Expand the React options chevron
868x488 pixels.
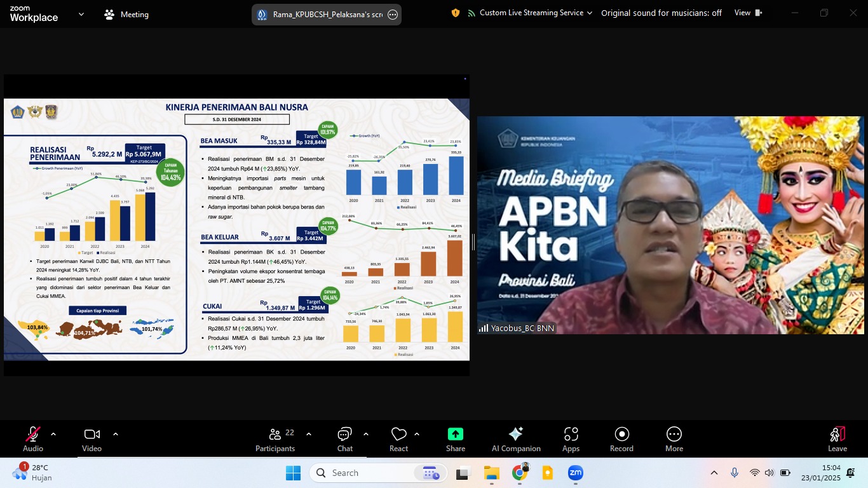(417, 435)
